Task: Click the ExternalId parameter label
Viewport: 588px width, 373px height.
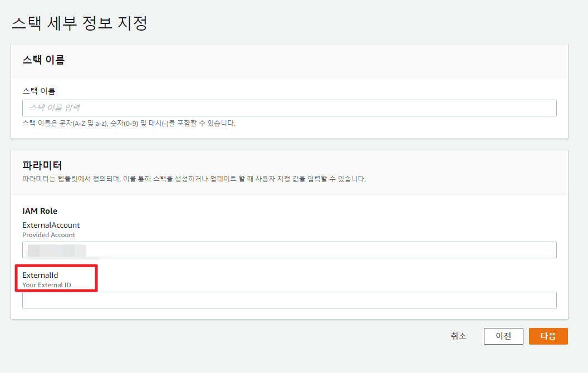Action: tap(40, 275)
